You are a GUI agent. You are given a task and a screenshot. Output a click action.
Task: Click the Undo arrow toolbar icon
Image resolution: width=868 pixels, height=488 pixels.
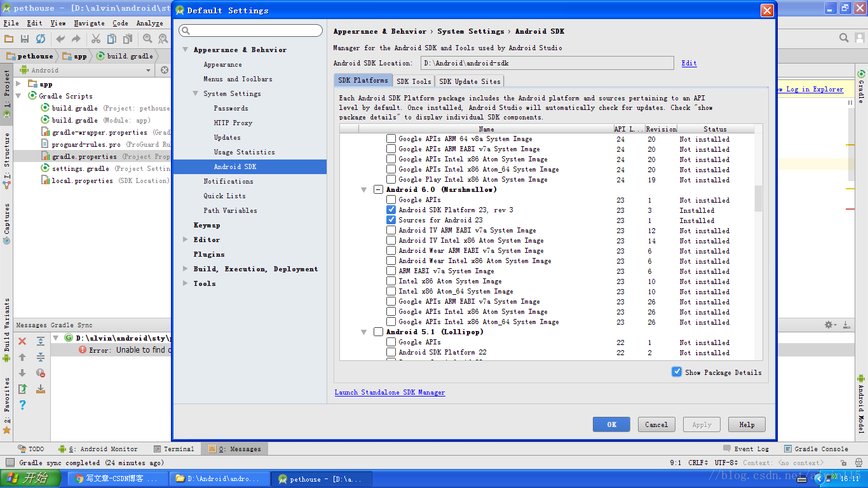(60, 39)
